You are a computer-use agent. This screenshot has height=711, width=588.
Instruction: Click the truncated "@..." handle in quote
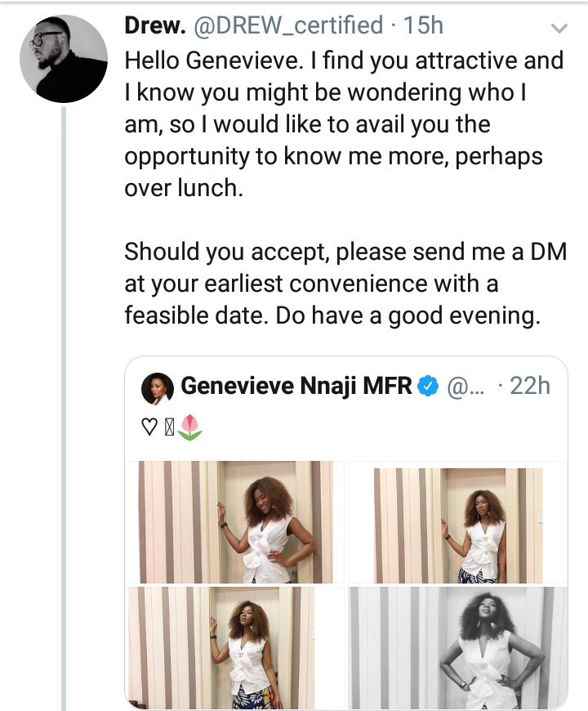coord(466,387)
